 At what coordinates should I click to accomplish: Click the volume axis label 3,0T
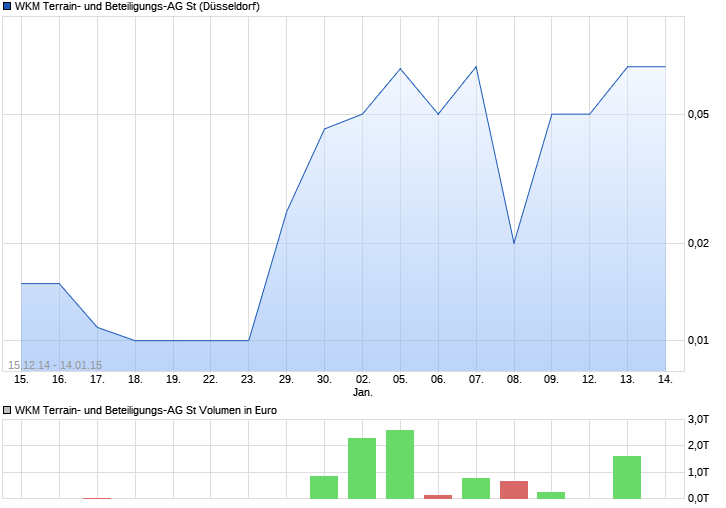pyautogui.click(x=698, y=420)
